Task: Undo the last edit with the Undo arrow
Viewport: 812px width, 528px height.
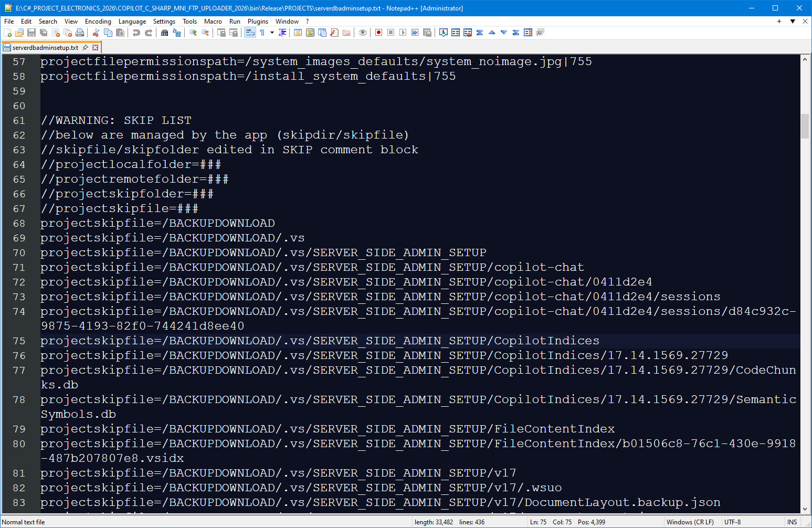Action: click(x=136, y=33)
